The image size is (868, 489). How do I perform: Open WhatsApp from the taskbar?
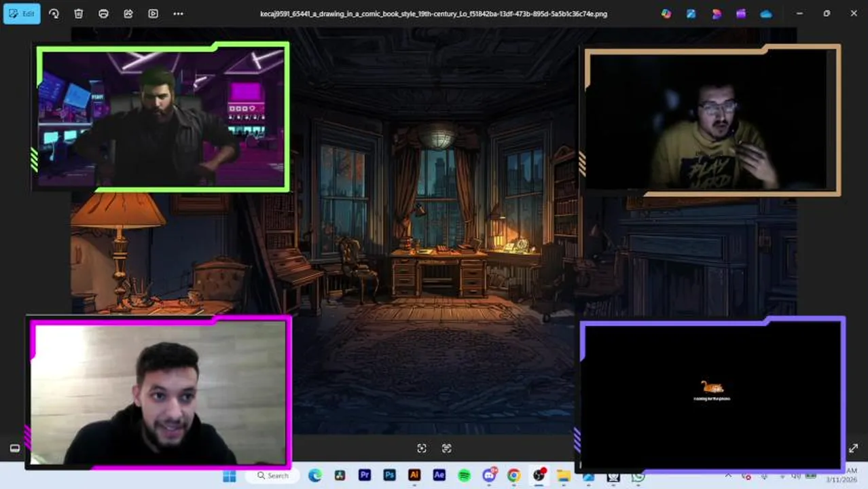tap(638, 477)
